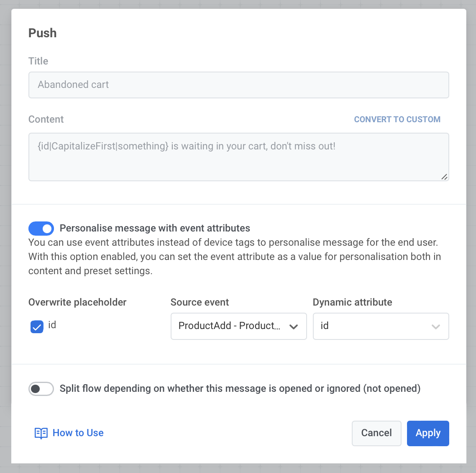Click the Overwrite placeholder column header
Viewport: 476px width, 473px height.
pyautogui.click(x=77, y=302)
